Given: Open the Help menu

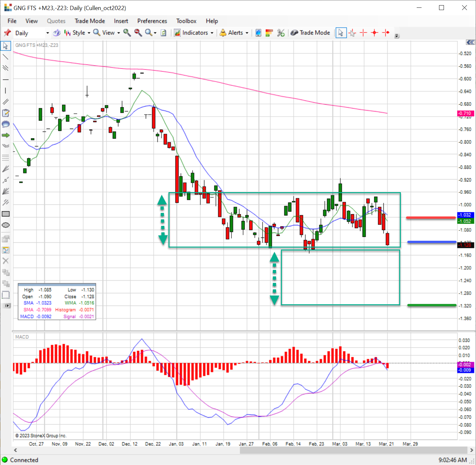Looking at the screenshot, I should (212, 21).
